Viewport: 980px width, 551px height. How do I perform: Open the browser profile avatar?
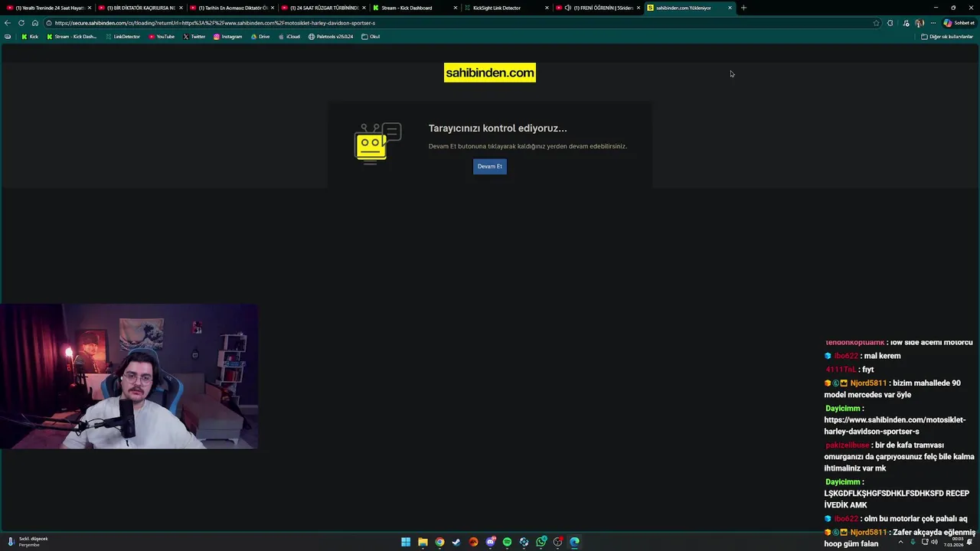click(x=920, y=23)
